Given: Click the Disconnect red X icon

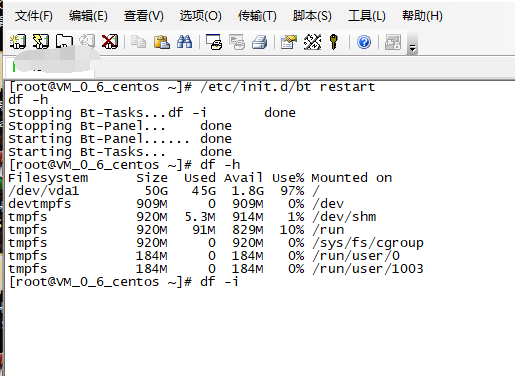Looking at the screenshot, I should coord(110,42).
